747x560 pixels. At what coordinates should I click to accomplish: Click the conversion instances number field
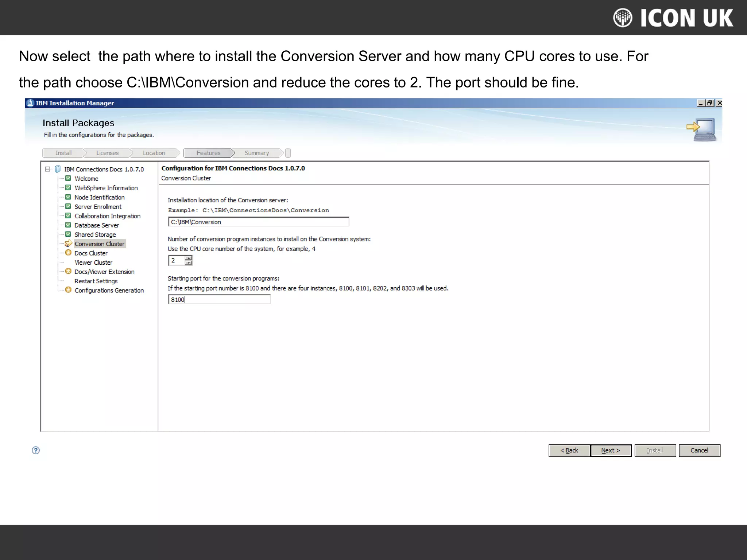click(x=177, y=260)
